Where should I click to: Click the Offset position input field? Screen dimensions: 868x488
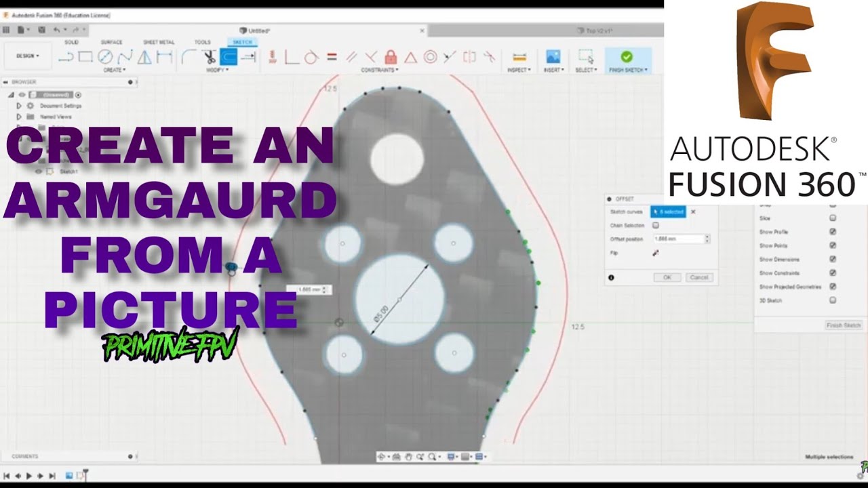(678, 239)
